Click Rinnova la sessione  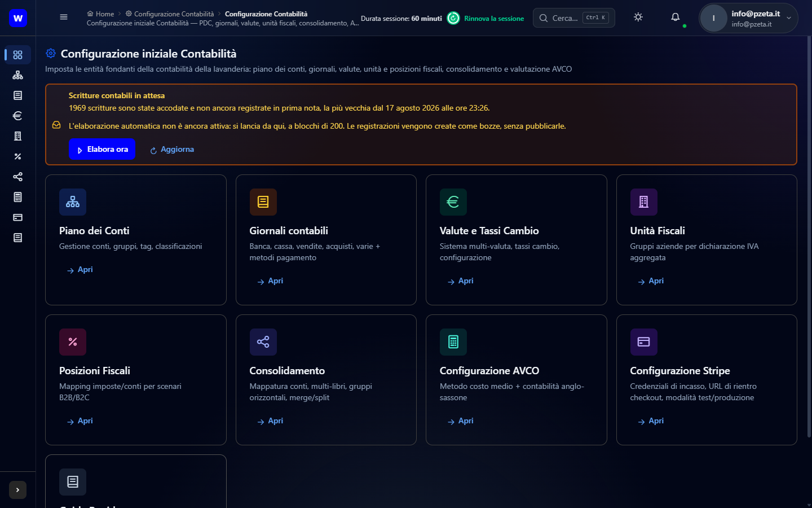[486, 19]
